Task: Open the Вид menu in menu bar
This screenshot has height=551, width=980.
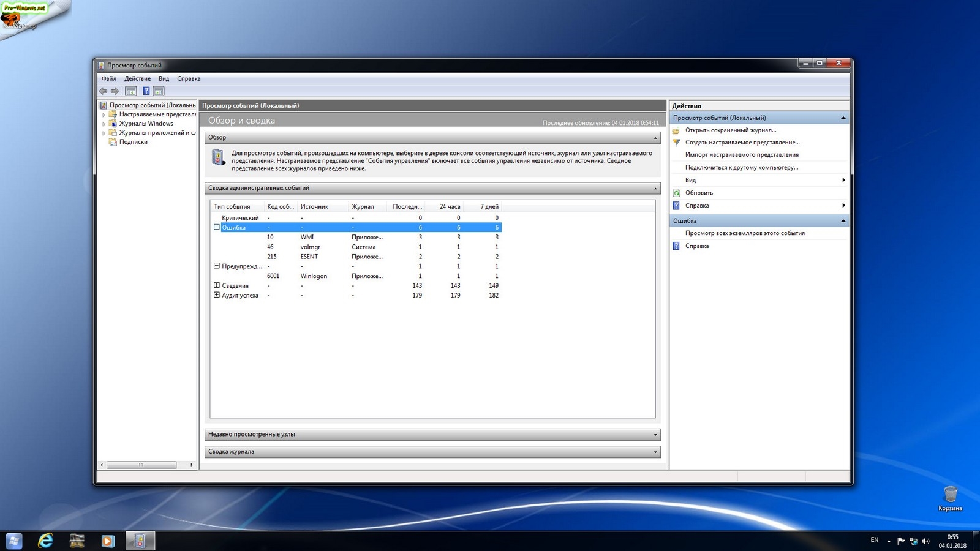Action: point(164,78)
